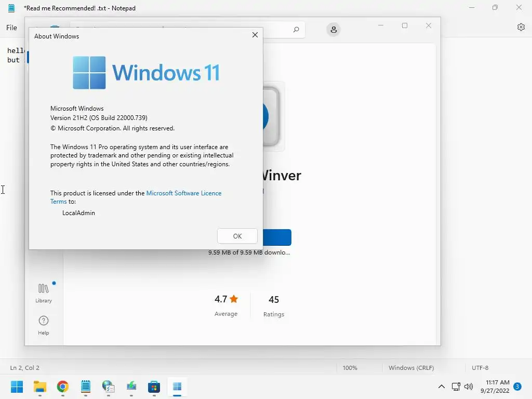Minimize the Microsoft Store window

[381, 25]
